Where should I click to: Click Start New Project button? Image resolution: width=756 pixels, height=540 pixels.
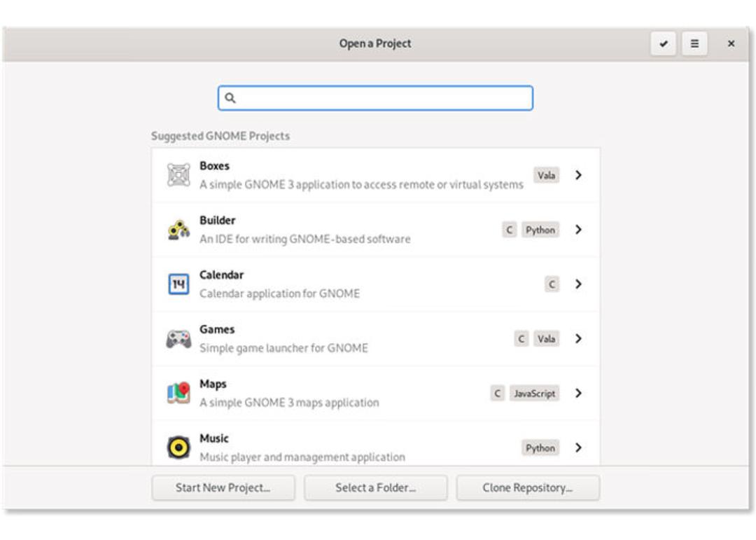point(223,488)
